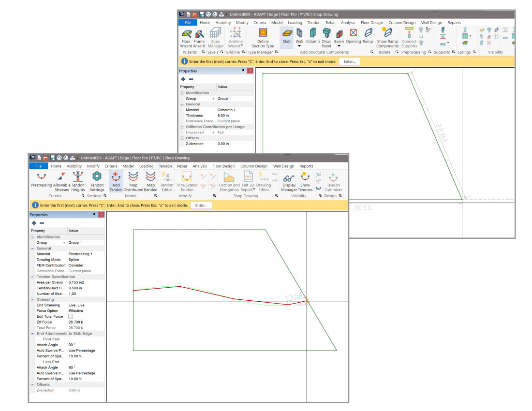Screen dimensions: 532x411
Task: Click the Add Tendon tool icon
Action: click(x=116, y=177)
